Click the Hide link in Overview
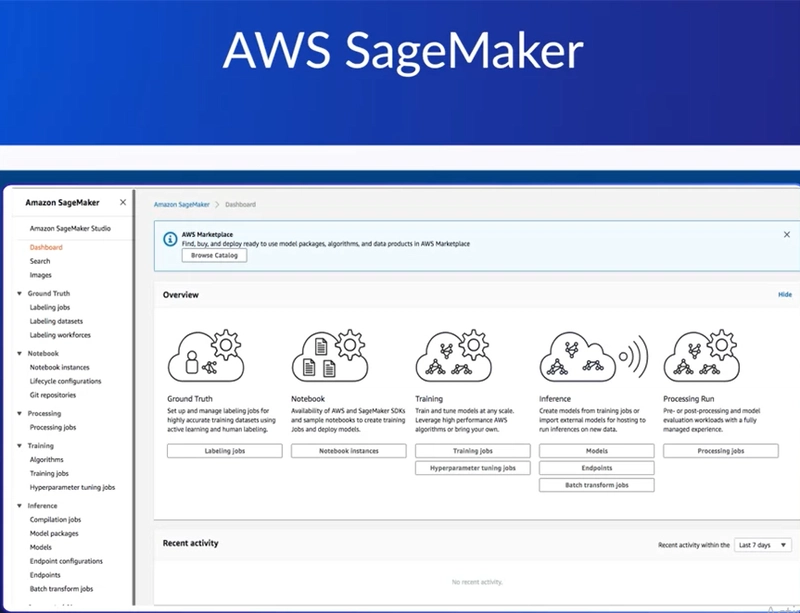The height and width of the screenshot is (613, 800). [x=785, y=295]
